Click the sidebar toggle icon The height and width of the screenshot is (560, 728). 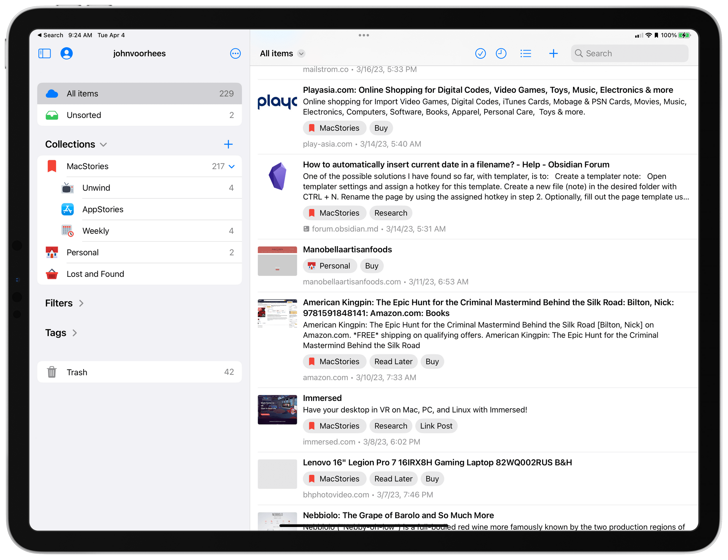pos(45,54)
